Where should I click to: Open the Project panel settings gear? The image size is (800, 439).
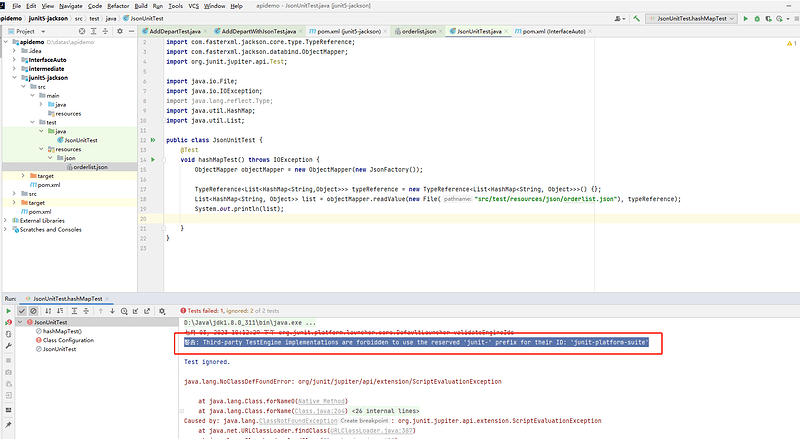(x=120, y=31)
